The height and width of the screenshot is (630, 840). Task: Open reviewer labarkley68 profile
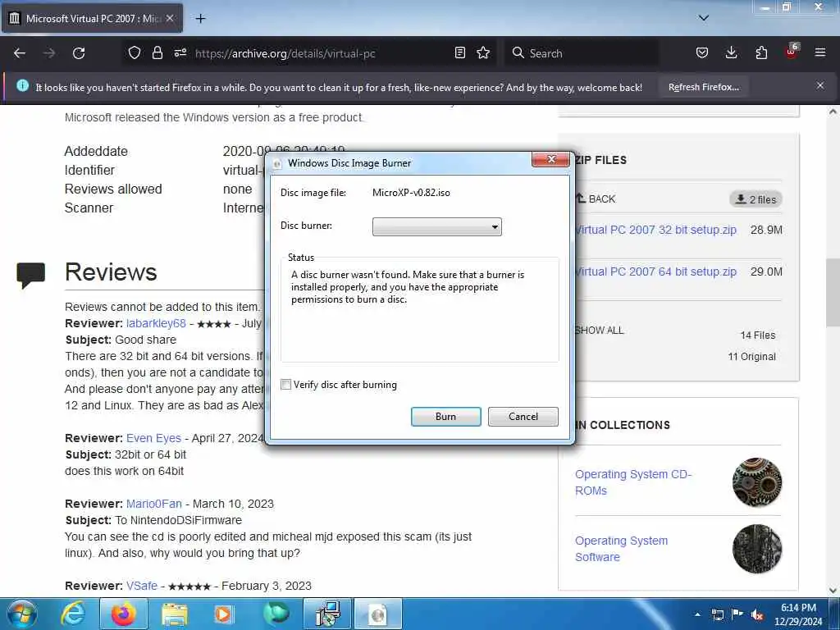click(156, 323)
